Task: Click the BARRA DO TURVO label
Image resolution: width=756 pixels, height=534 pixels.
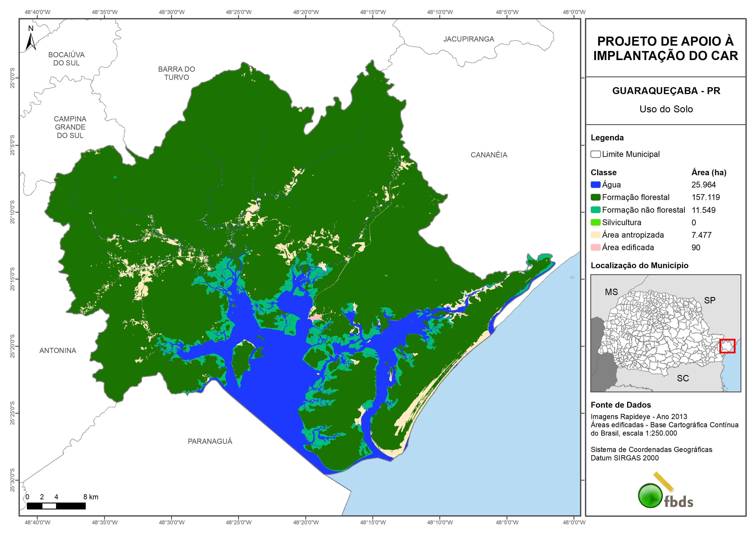Action: [x=176, y=73]
